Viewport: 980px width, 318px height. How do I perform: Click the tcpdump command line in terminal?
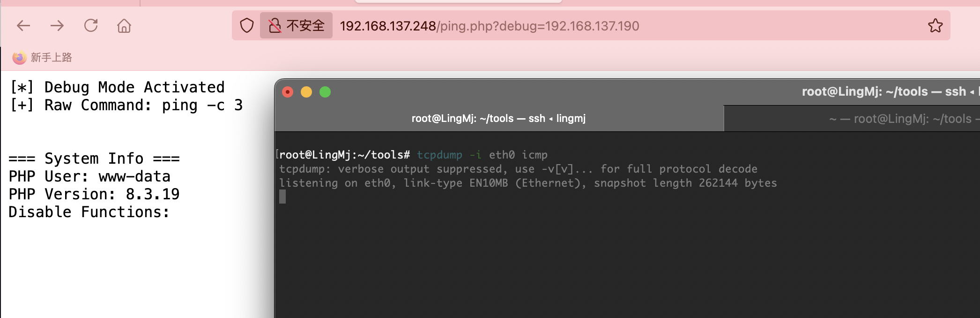(x=413, y=155)
